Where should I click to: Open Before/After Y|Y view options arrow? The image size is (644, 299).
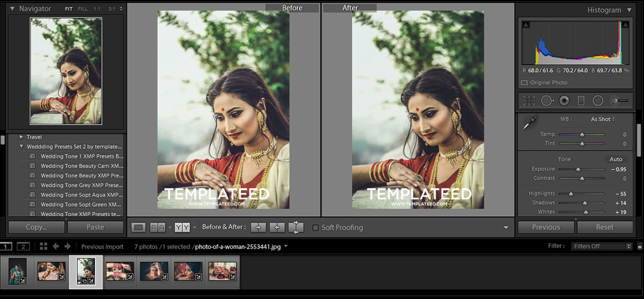click(194, 227)
